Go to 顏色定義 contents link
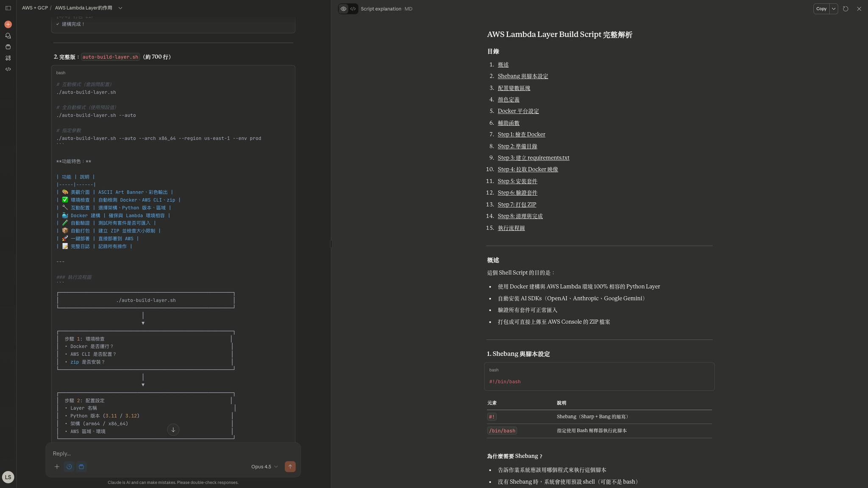 508,100
